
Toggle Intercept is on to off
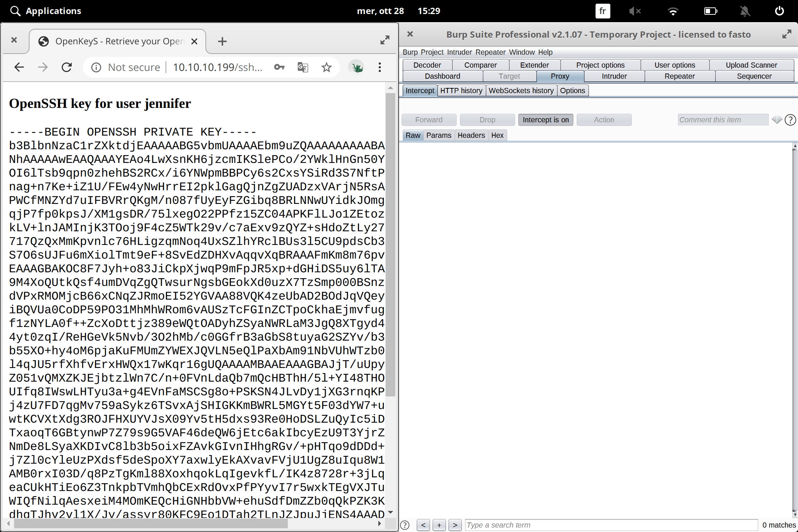point(546,119)
